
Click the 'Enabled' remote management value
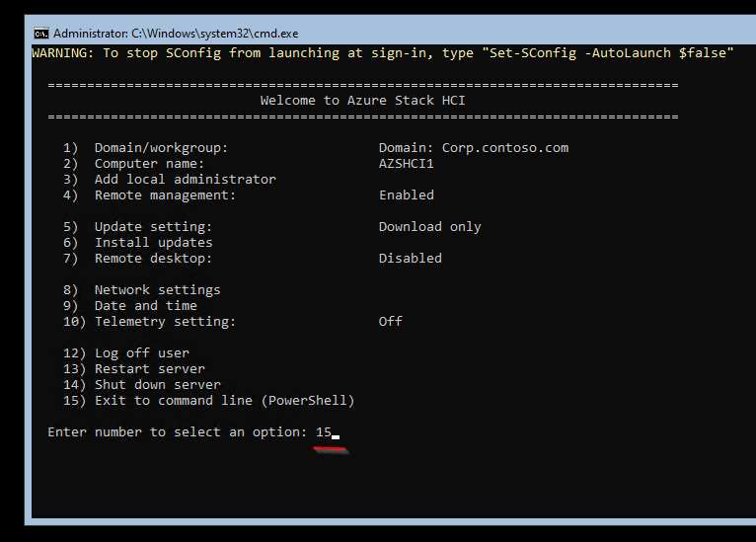406,194
